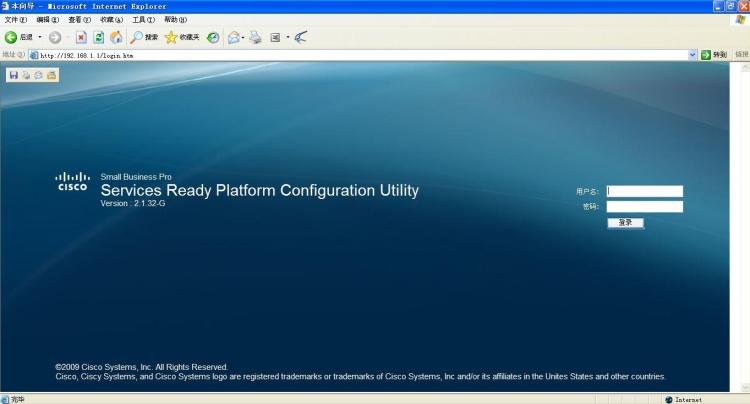
Task: Print page using the printer toolbar icon
Action: coord(255,37)
